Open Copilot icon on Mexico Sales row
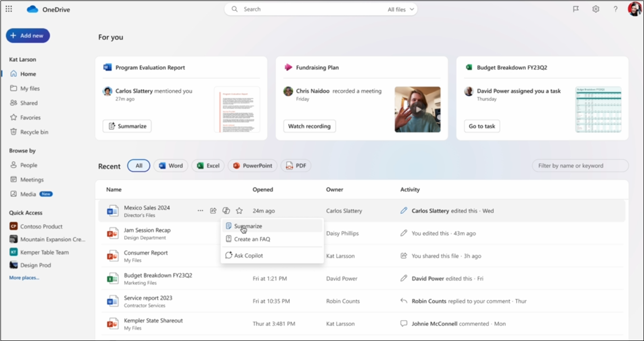The image size is (644, 341). [226, 211]
